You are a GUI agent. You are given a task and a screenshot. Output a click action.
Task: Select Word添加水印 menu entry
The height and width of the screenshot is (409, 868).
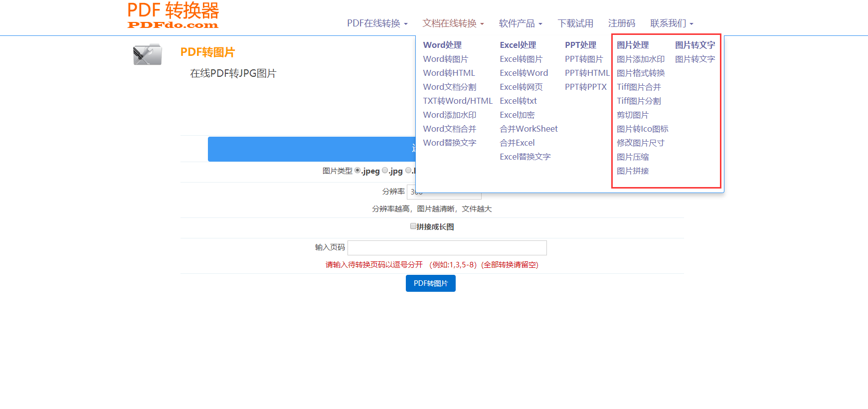450,115
